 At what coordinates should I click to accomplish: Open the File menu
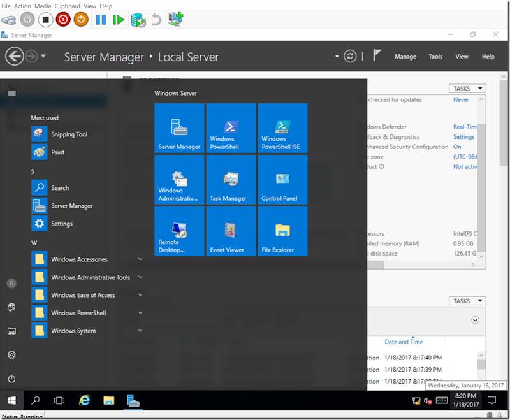click(6, 6)
